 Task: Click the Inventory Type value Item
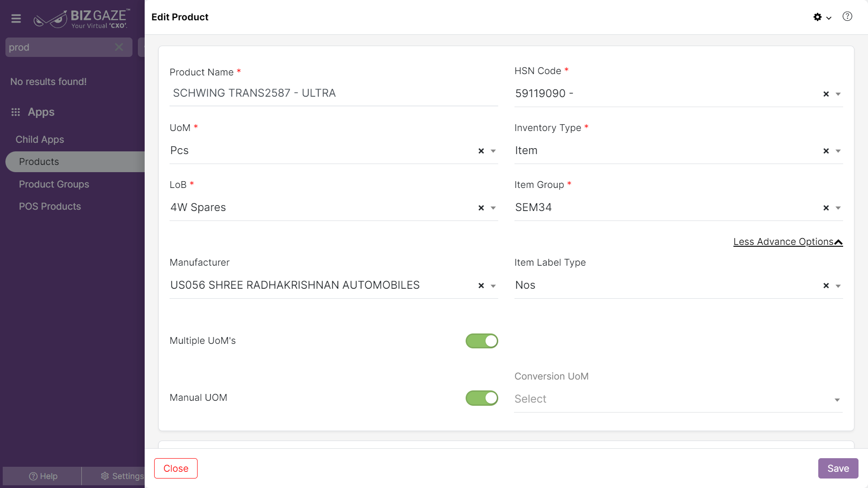[526, 150]
